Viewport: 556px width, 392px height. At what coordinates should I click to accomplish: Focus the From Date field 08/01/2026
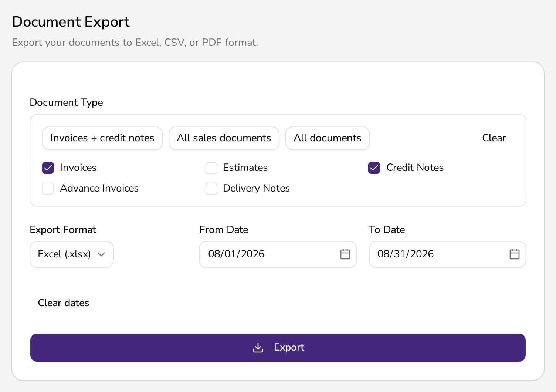(278, 254)
